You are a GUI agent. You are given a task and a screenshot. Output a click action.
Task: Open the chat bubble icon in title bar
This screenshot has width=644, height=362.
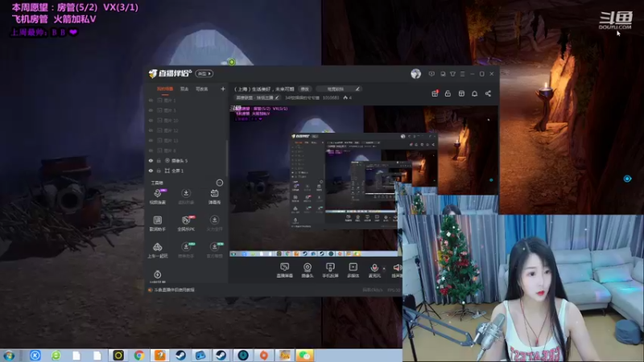tap(443, 74)
